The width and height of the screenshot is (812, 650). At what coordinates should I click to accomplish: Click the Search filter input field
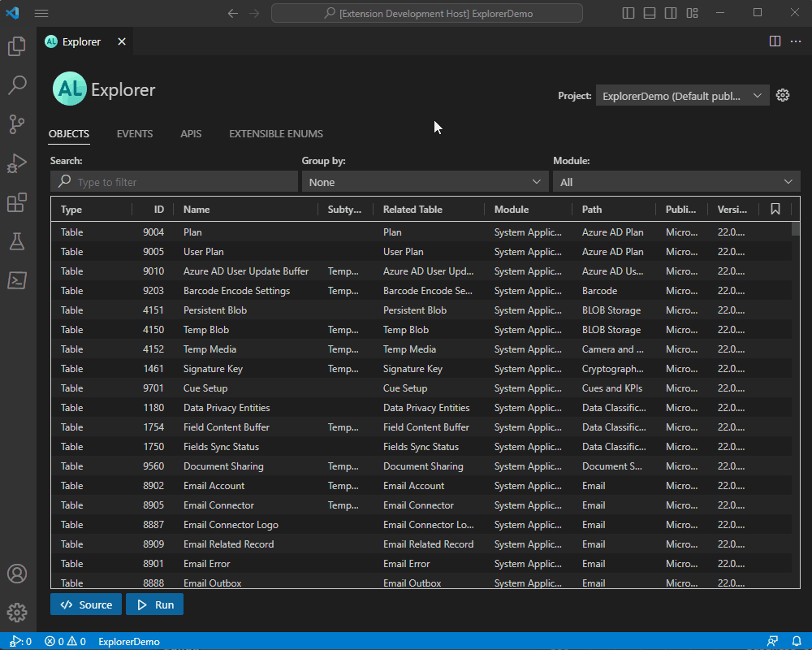pyautogui.click(x=174, y=182)
